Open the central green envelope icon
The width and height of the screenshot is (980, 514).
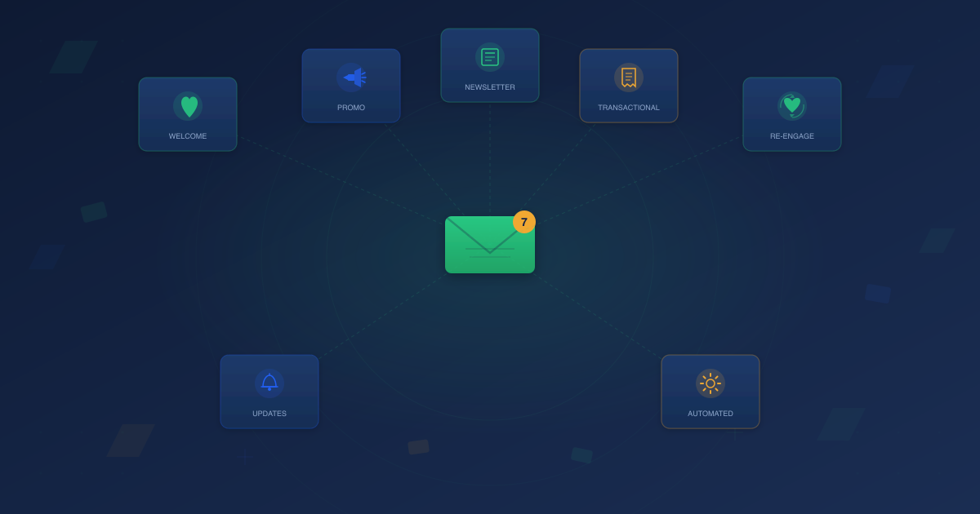[x=490, y=245]
